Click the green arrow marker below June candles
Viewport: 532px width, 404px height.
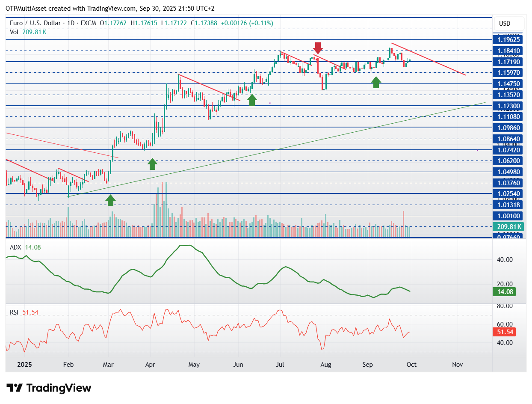coord(252,99)
